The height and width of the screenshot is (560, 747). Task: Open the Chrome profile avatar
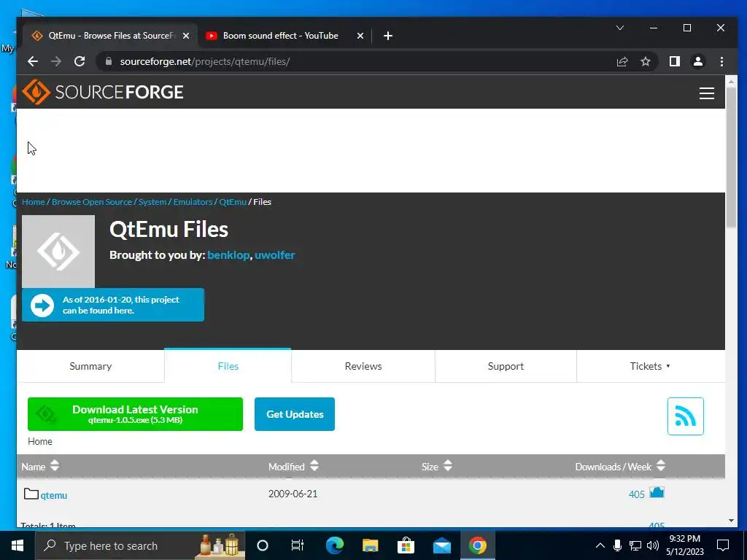click(x=698, y=61)
